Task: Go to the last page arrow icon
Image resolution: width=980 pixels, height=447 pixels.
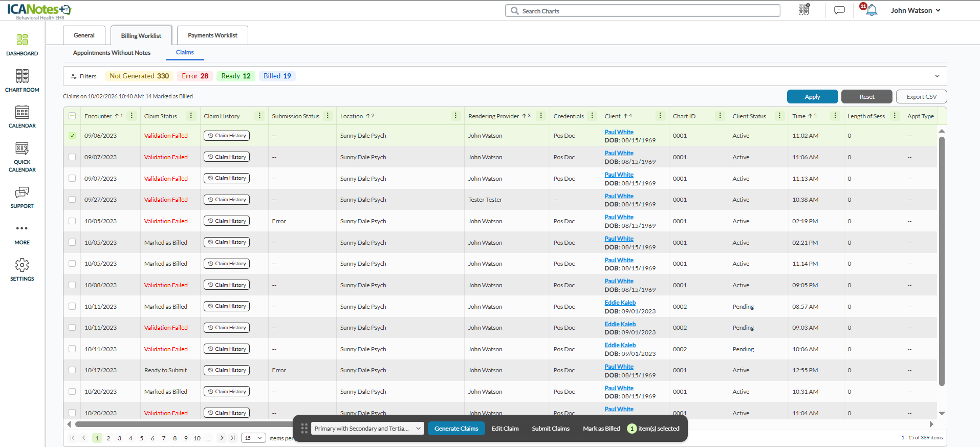Action: [x=233, y=438]
